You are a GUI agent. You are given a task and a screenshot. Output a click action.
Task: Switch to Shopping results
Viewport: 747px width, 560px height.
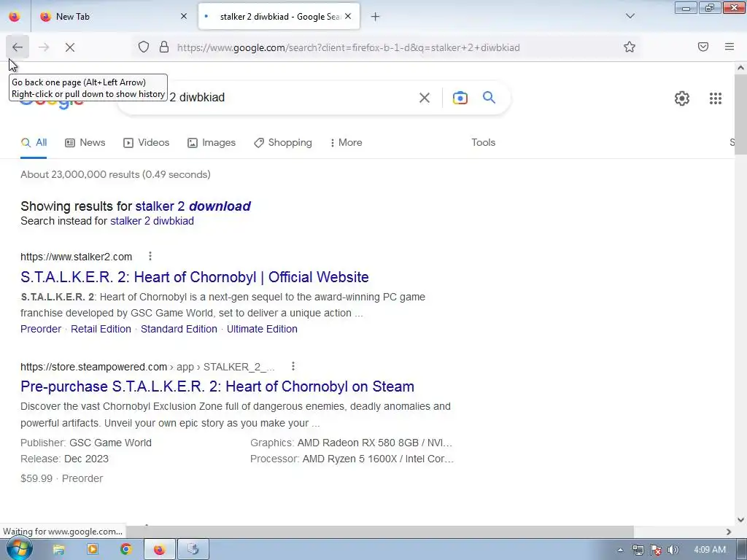pyautogui.click(x=283, y=142)
